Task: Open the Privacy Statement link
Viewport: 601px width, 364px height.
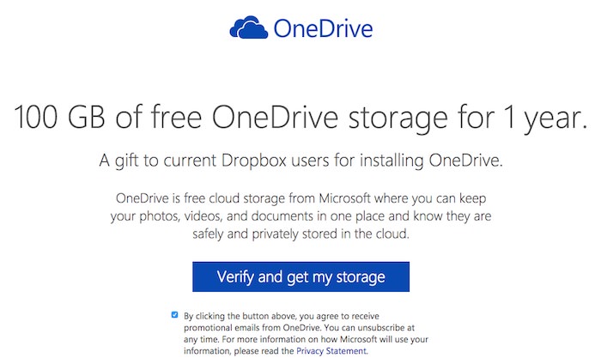Action: [x=331, y=351]
